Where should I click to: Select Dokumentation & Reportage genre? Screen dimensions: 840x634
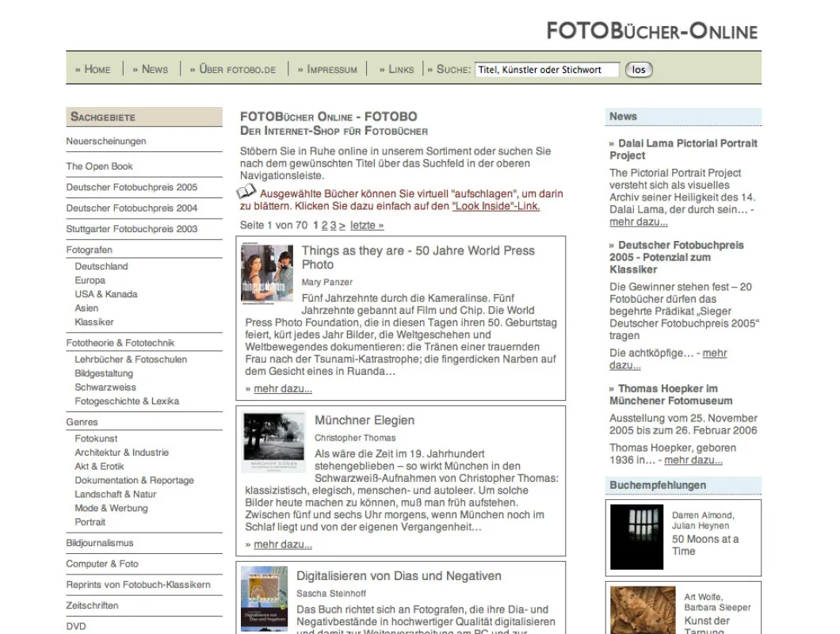(135, 480)
